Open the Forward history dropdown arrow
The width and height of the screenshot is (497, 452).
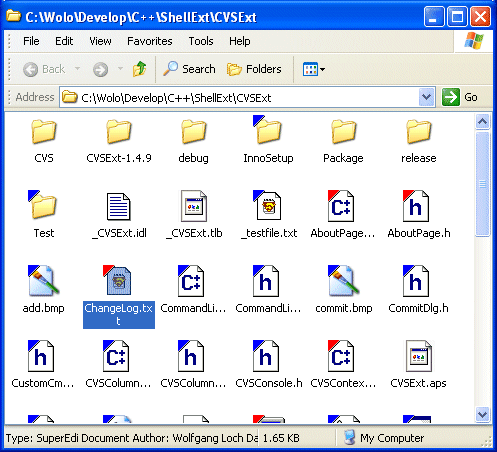click(120, 69)
